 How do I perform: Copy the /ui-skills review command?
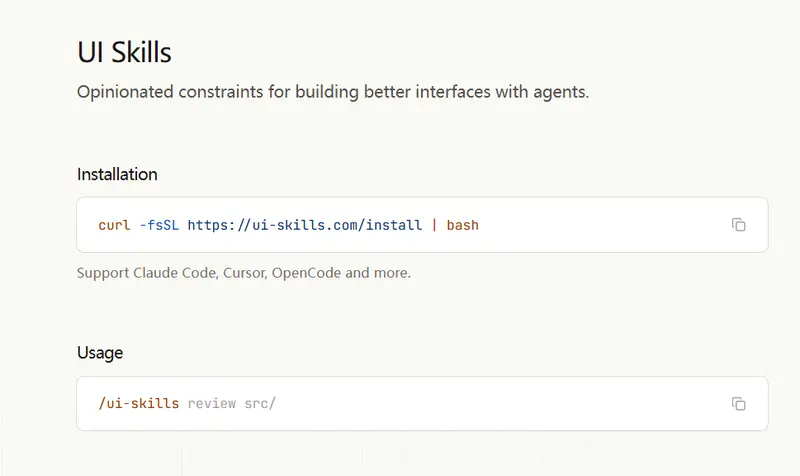(x=738, y=404)
